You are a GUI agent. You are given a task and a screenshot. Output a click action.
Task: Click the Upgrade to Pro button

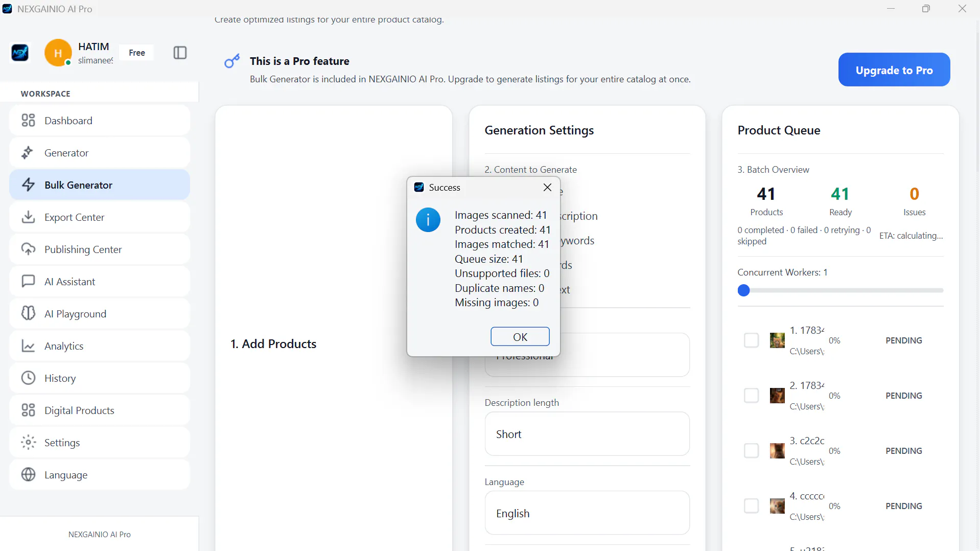(894, 70)
